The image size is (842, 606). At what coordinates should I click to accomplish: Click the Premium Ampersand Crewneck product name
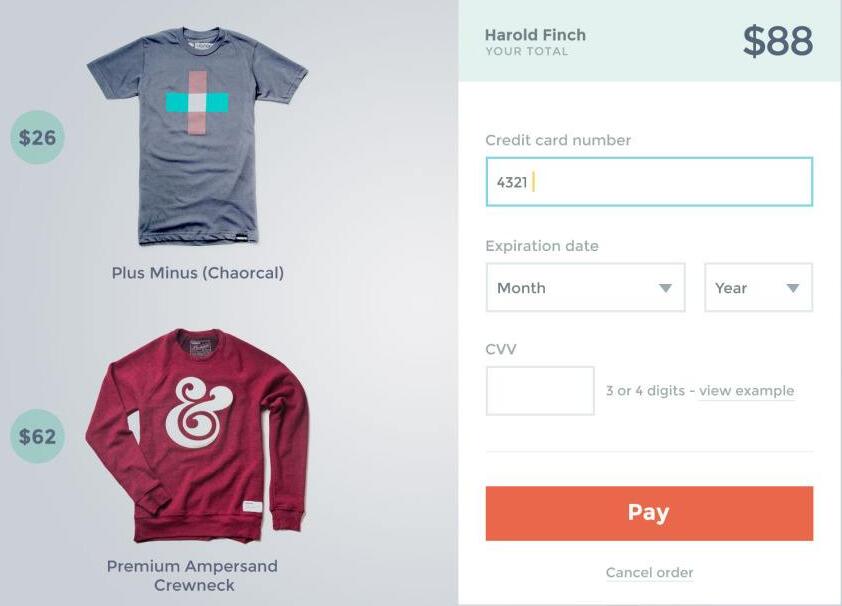click(x=193, y=575)
